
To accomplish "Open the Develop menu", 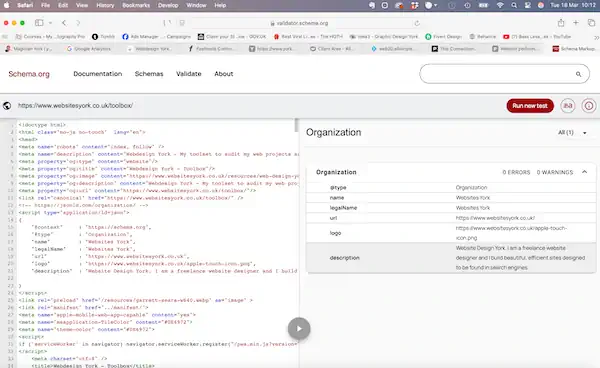I will (x=168, y=5).
